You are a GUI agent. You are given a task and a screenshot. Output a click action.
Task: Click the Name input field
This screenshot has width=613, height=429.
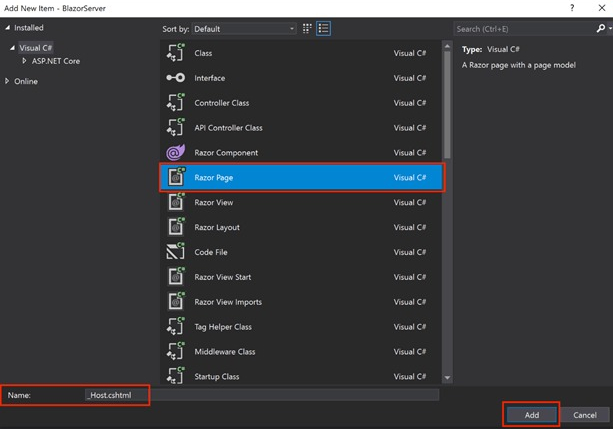(260, 396)
